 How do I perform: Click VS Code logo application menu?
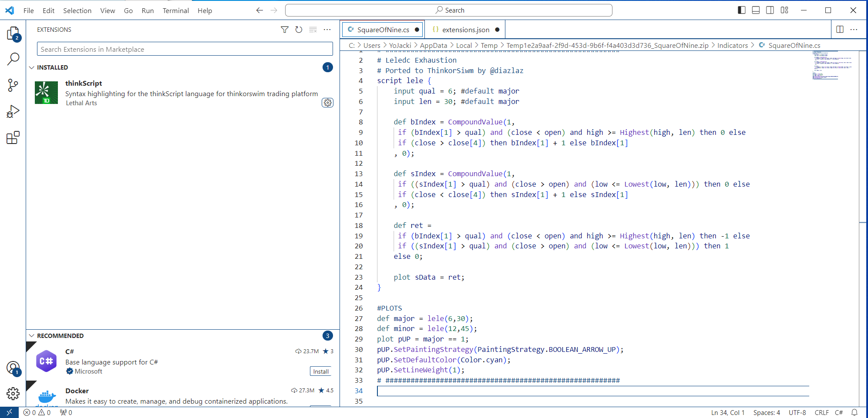(x=10, y=10)
